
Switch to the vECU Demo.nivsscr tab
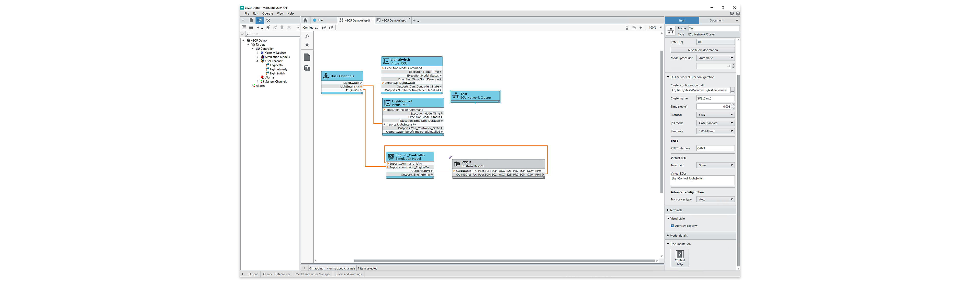click(394, 21)
